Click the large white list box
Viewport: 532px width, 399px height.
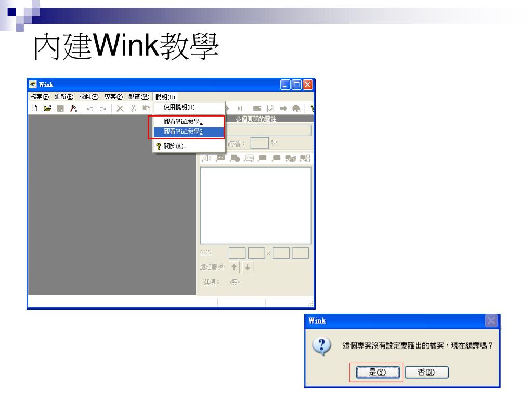pyautogui.click(x=256, y=205)
